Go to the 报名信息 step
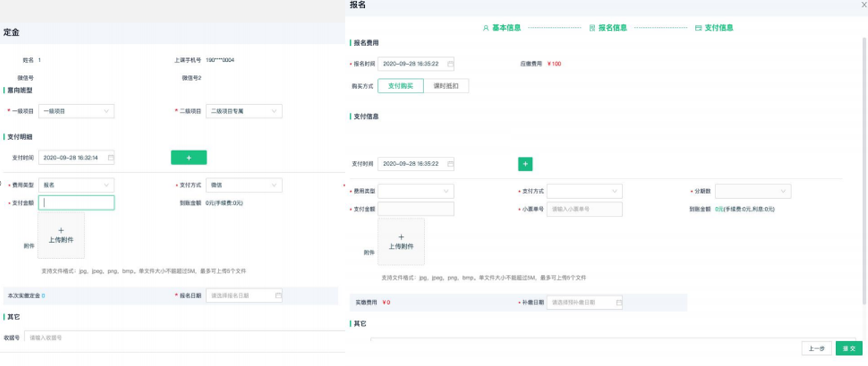The height and width of the screenshot is (366, 868). [x=607, y=28]
